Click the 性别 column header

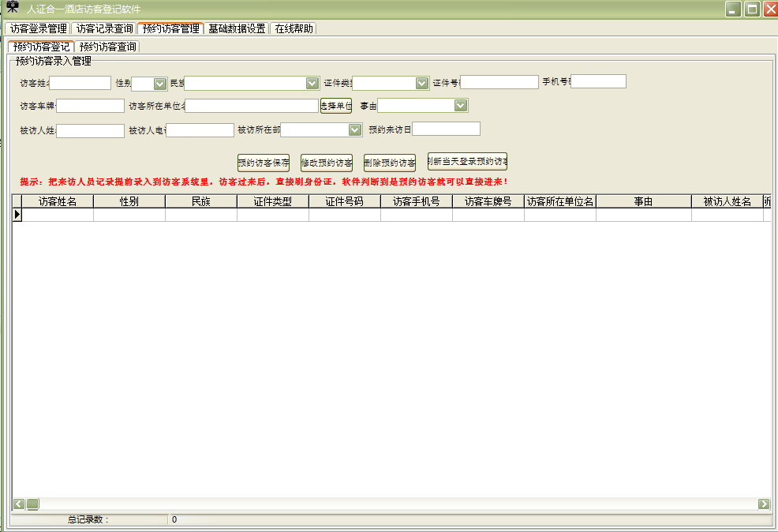point(129,201)
